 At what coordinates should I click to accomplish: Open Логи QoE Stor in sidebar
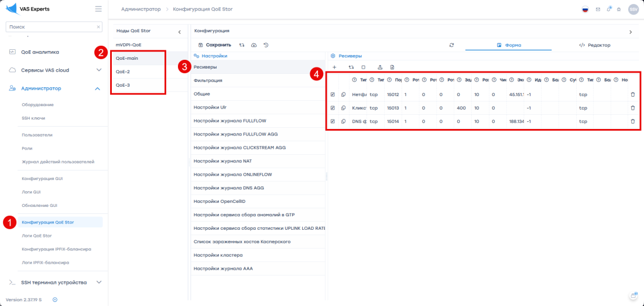[x=37, y=236]
